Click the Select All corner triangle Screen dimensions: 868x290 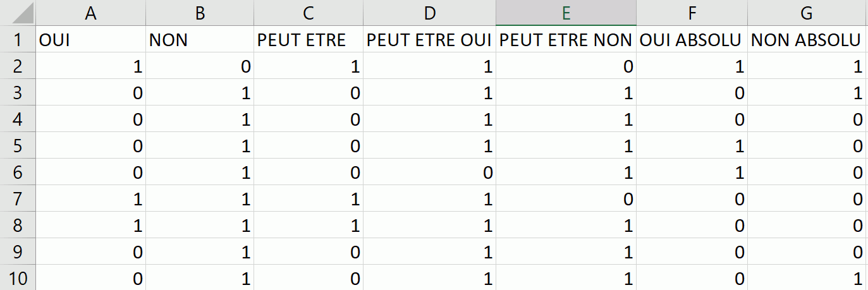(x=18, y=13)
